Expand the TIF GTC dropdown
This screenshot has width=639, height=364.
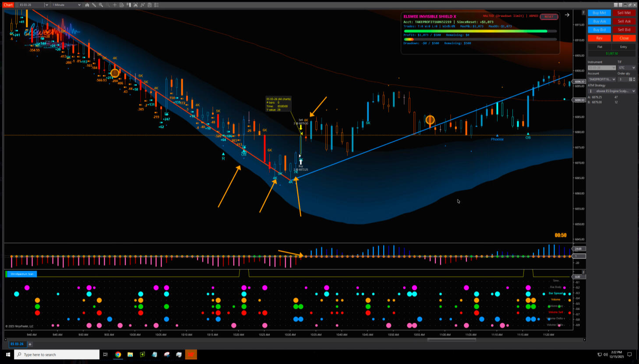(x=626, y=67)
